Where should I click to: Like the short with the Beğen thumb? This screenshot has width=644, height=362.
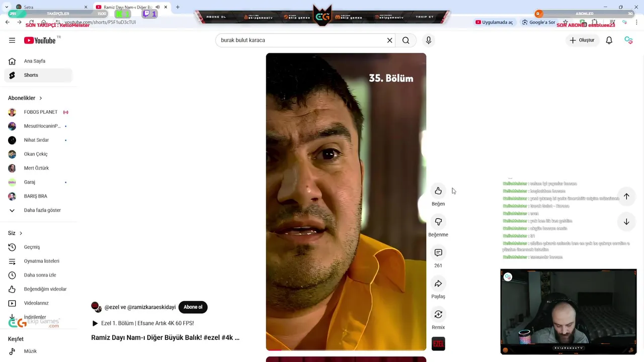pyautogui.click(x=438, y=191)
